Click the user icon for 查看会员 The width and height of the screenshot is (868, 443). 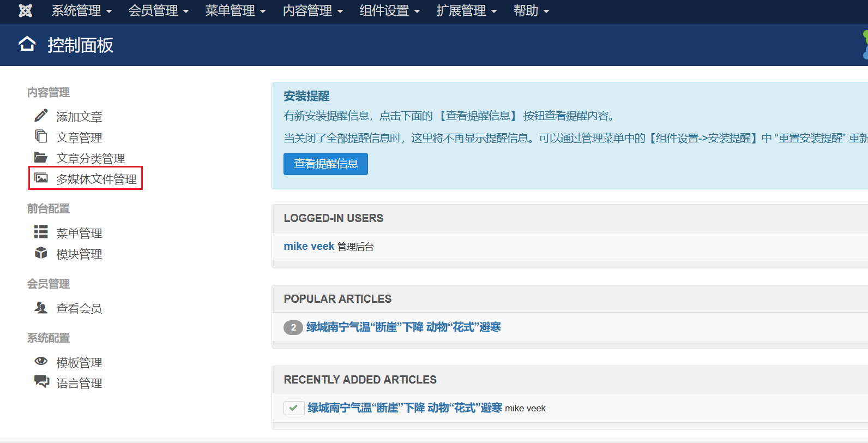click(41, 307)
